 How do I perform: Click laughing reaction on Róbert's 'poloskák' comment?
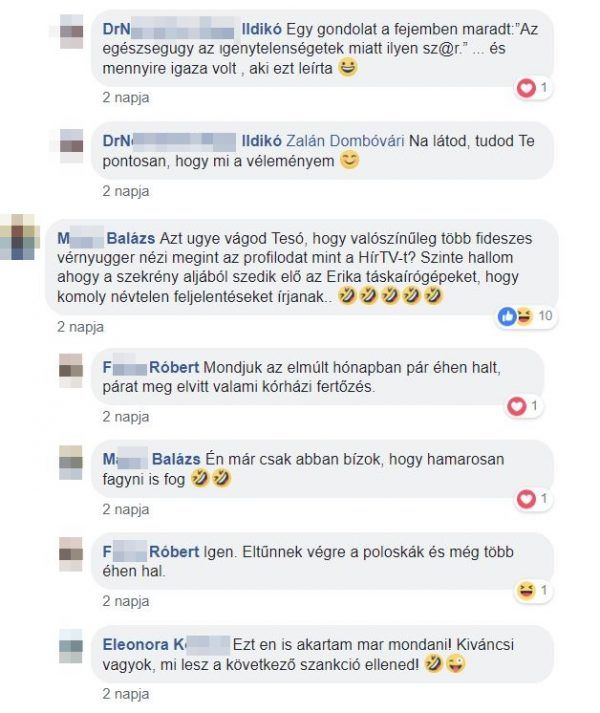tap(533, 591)
